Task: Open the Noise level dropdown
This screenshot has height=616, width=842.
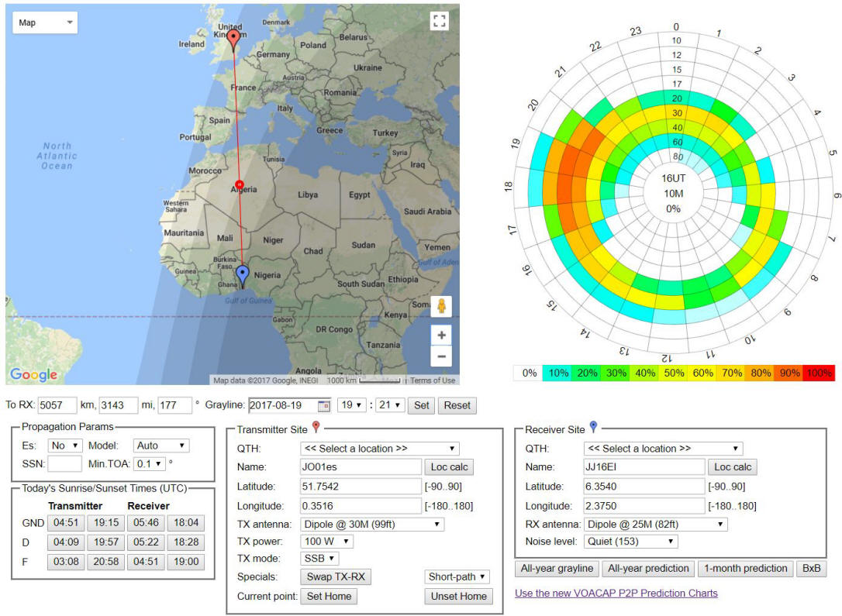Action: [629, 542]
